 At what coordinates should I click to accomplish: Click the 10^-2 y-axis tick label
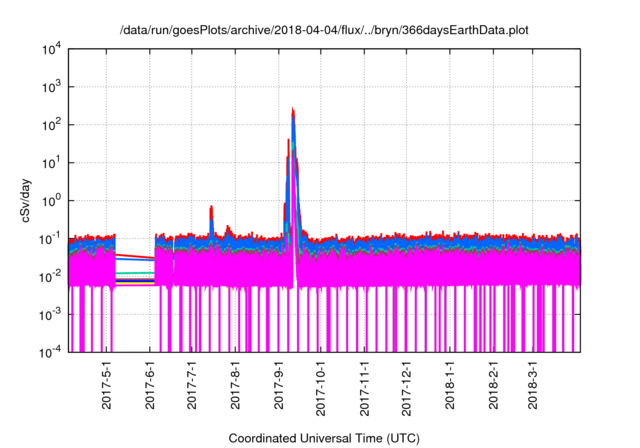click(x=51, y=277)
